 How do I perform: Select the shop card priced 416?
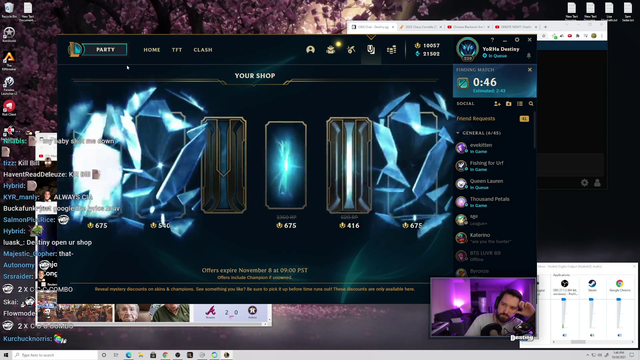coord(349,165)
